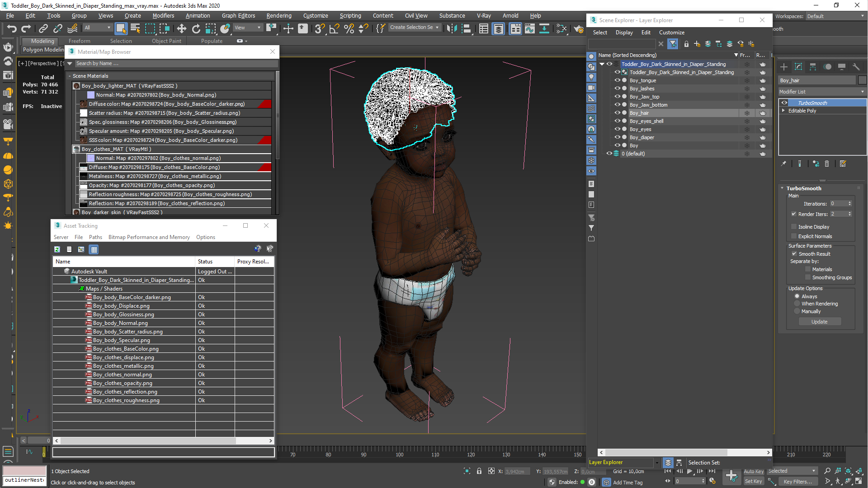The image size is (868, 488).
Task: Open the Curve Editor from toolbar
Action: click(530, 29)
